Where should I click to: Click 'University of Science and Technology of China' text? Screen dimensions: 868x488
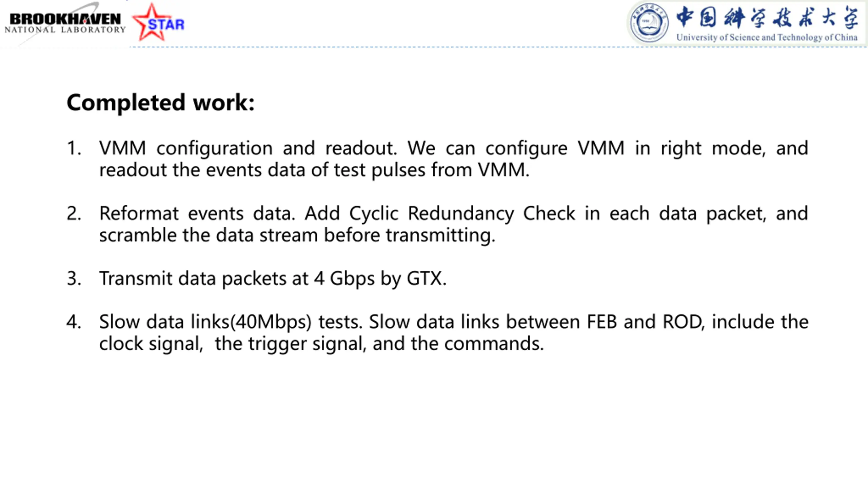(767, 37)
